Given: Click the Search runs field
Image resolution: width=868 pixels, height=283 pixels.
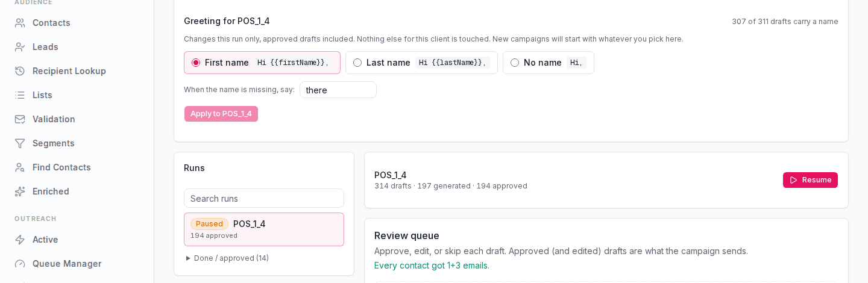Looking at the screenshot, I should coord(264,198).
